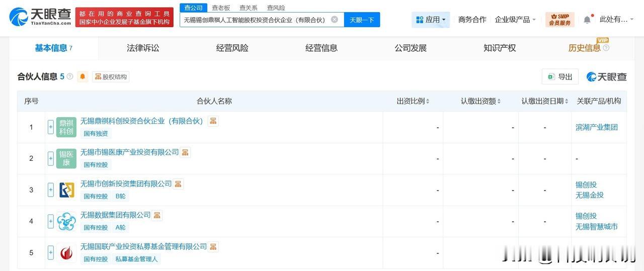Expand row 5 无锡国联产业投资 with plus button
644x271 pixels.
pyautogui.click(x=51, y=253)
